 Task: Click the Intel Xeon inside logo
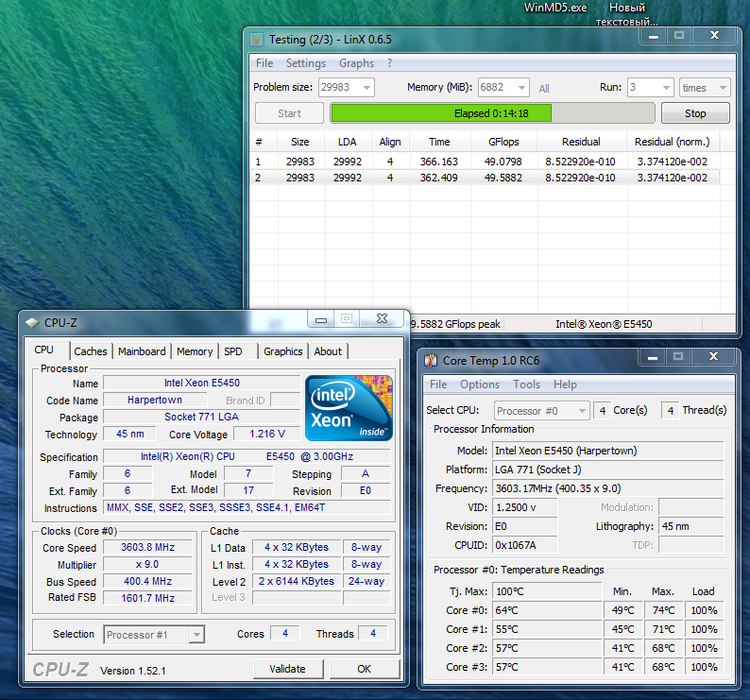(x=348, y=407)
